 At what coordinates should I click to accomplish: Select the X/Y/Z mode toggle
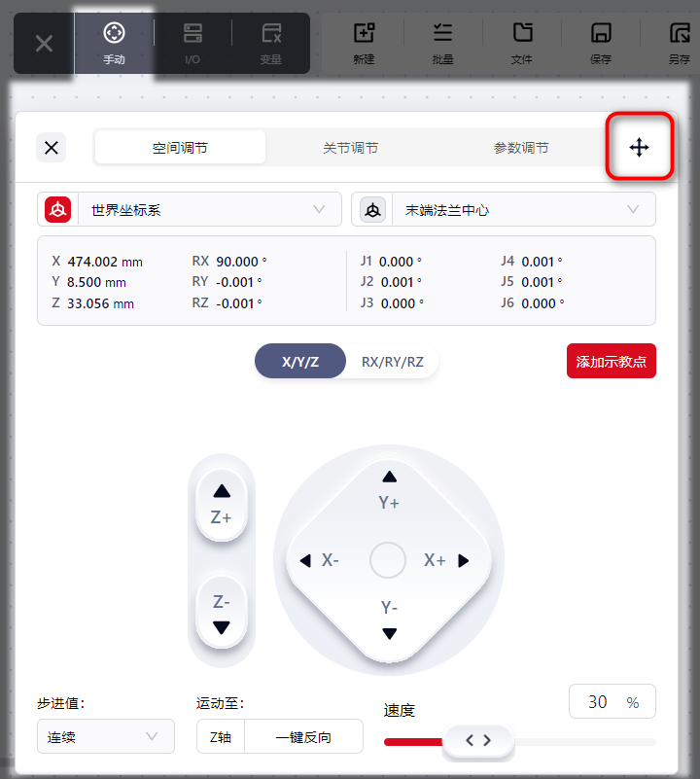click(300, 361)
